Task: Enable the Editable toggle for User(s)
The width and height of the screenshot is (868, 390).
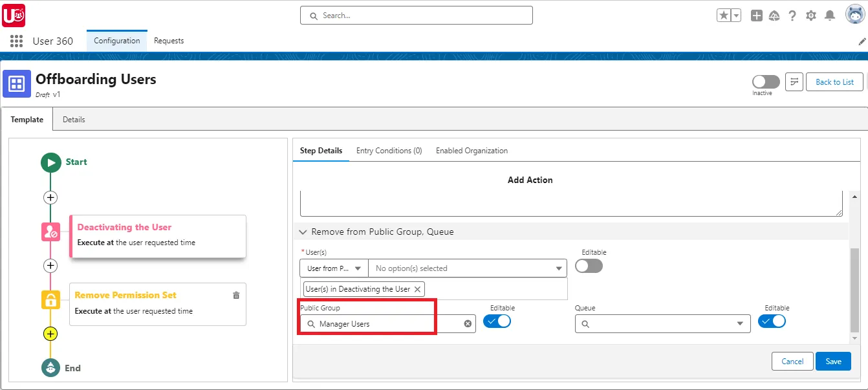Action: (x=589, y=266)
